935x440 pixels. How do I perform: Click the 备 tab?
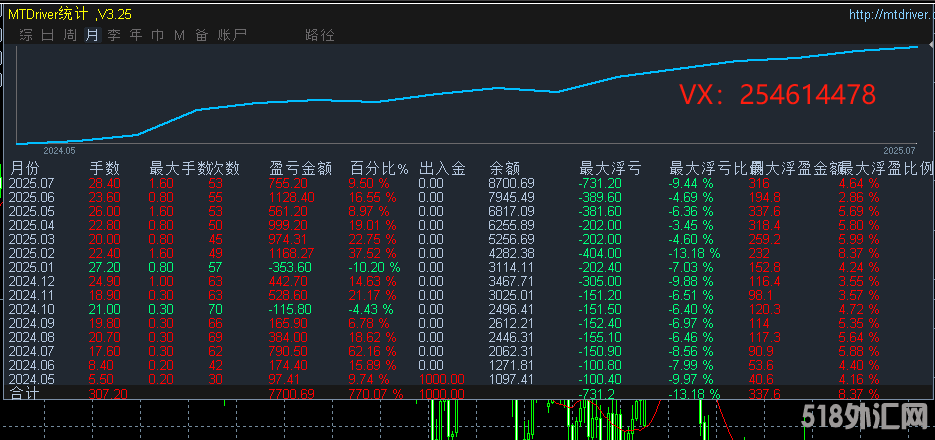(x=202, y=35)
